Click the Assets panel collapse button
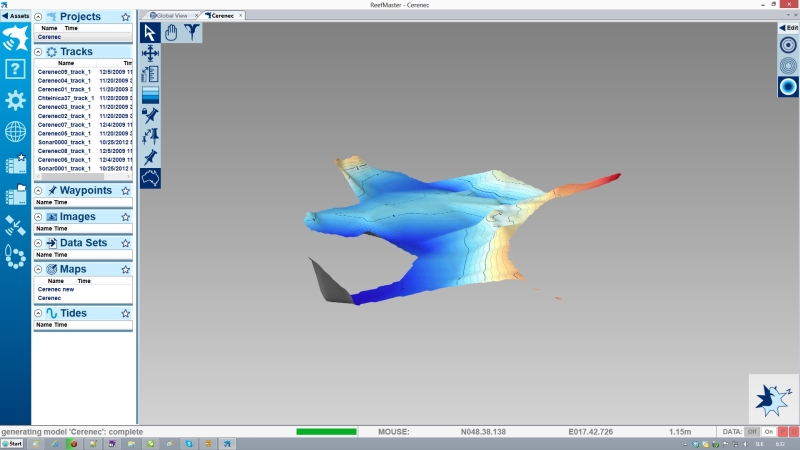Viewport: 800px width, 450px height. [x=15, y=16]
